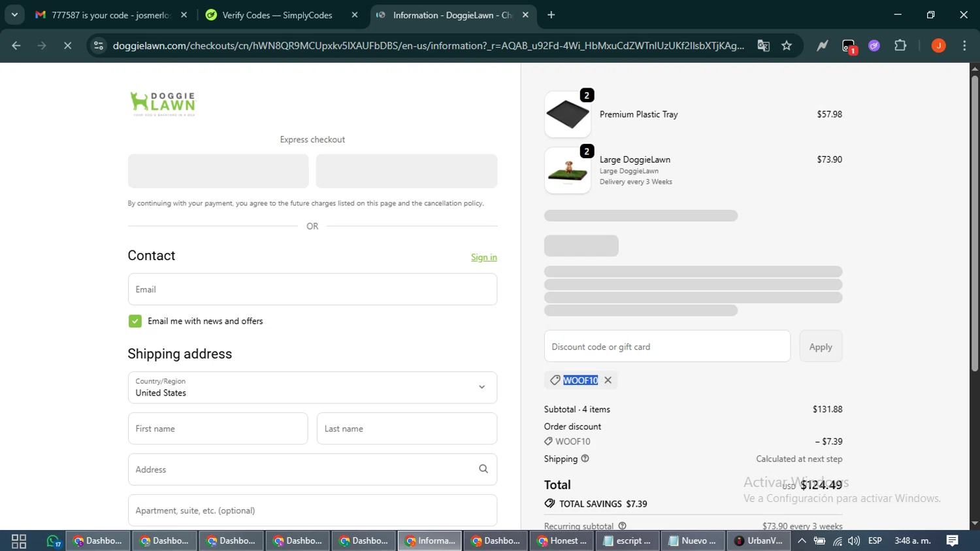Open the extension with red badge
This screenshot has width=980, height=551.
click(x=848, y=46)
